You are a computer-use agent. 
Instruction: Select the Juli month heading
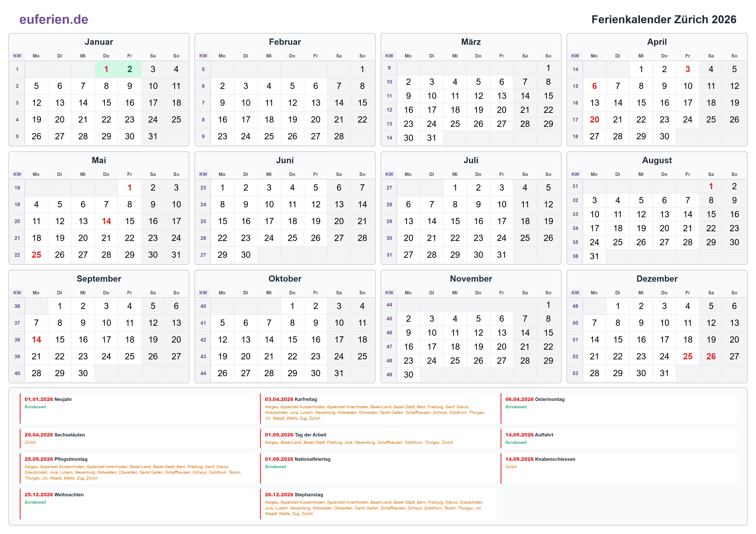click(471, 160)
